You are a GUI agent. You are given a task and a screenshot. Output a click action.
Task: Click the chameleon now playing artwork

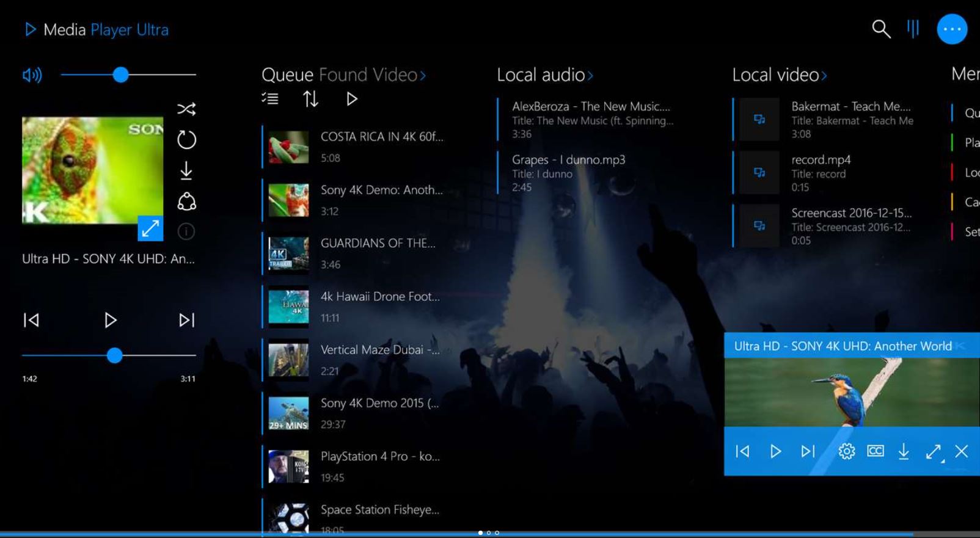click(x=92, y=170)
